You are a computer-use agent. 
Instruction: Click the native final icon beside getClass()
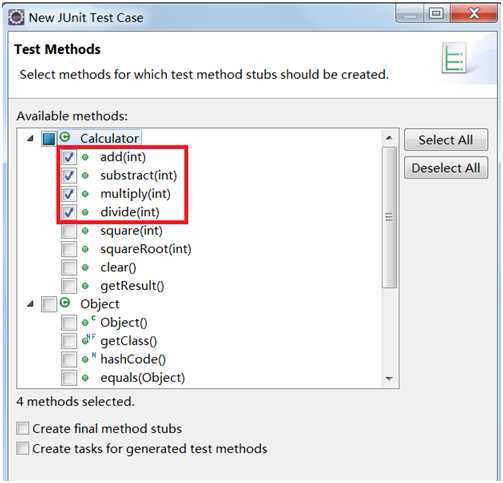88,340
